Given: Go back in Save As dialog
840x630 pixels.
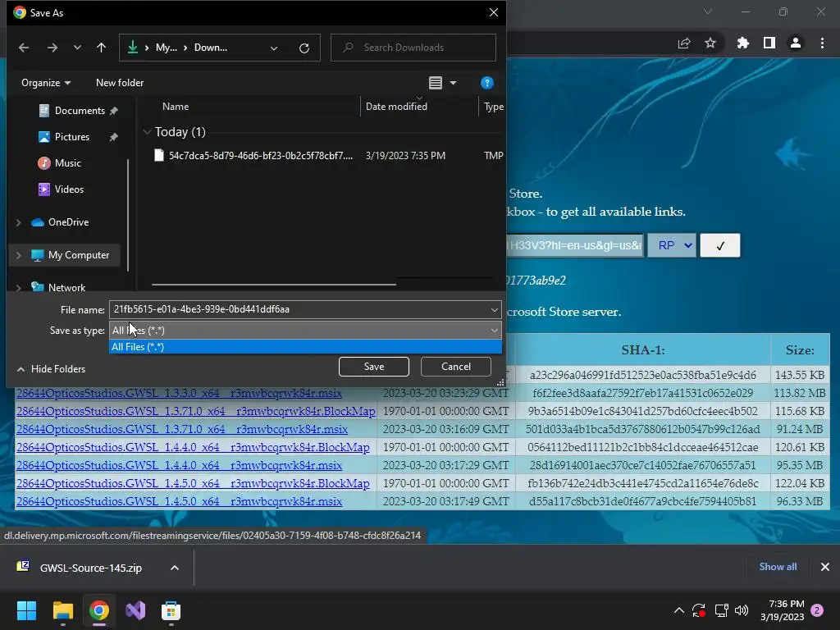Looking at the screenshot, I should coord(24,48).
